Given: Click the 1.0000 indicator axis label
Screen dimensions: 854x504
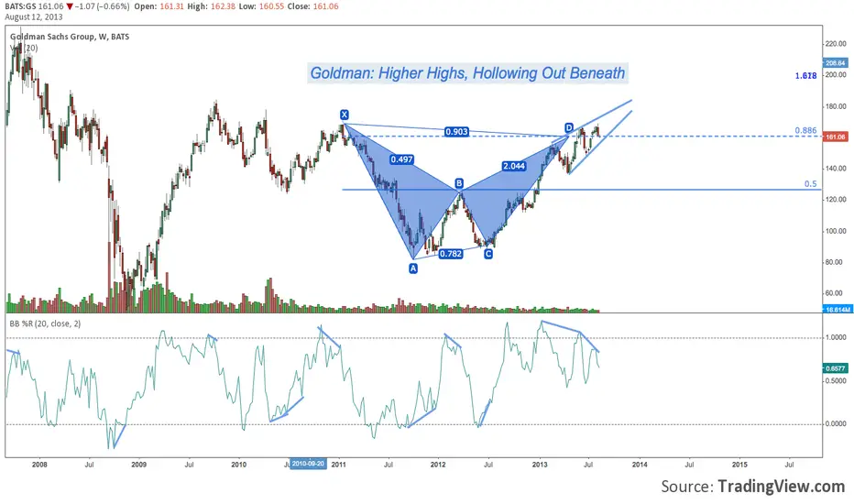Looking at the screenshot, I should pos(836,338).
